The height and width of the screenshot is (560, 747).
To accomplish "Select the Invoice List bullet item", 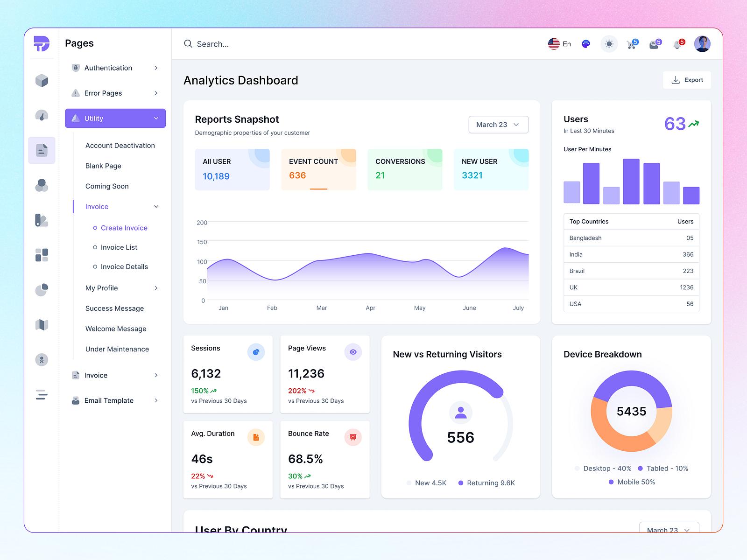I will [95, 247].
